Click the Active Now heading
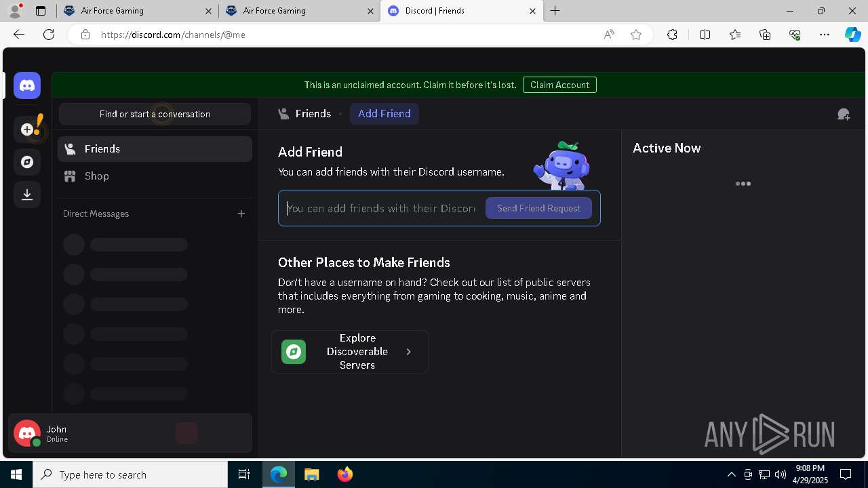Screen dimensions: 868x488 667,148
